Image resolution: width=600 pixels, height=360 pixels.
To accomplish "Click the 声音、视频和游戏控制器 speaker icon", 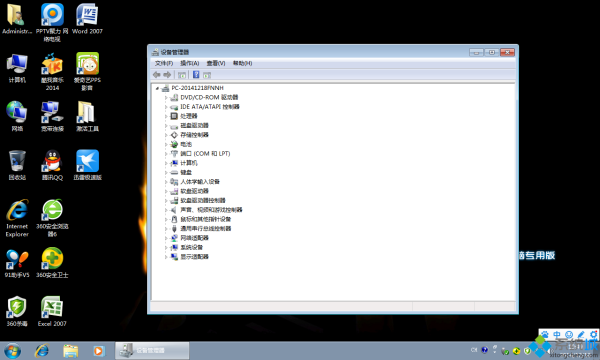I will point(174,210).
